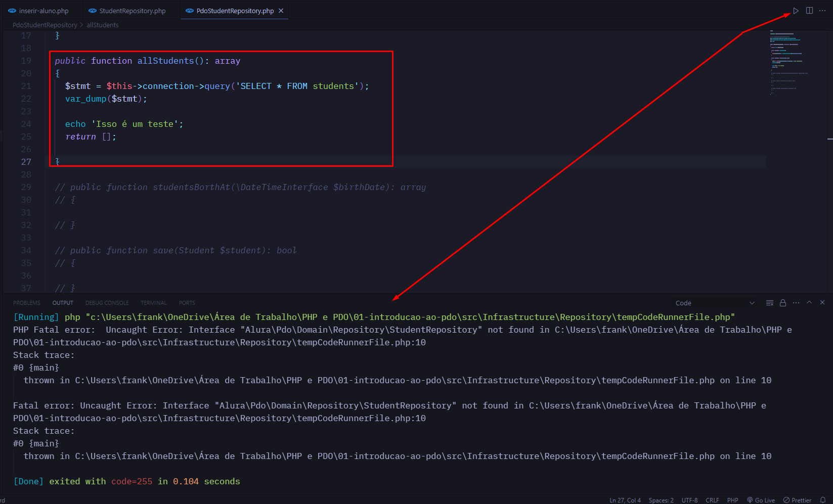Run the code with the play icon
The width and height of the screenshot is (833, 504).
click(796, 11)
